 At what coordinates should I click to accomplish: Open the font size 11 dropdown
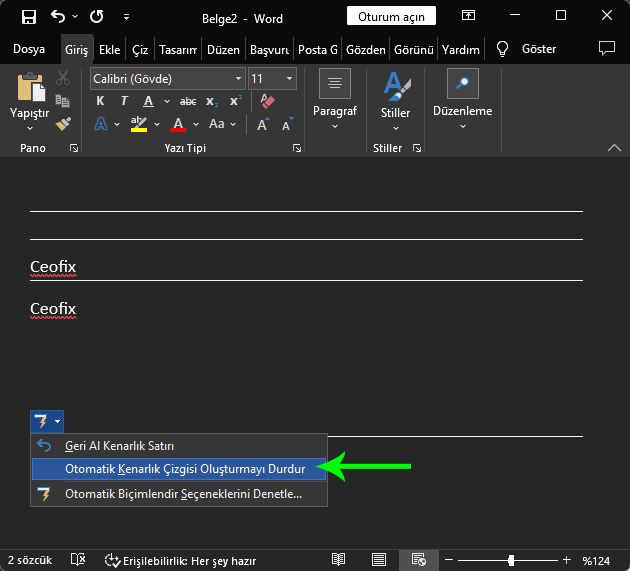(289, 79)
